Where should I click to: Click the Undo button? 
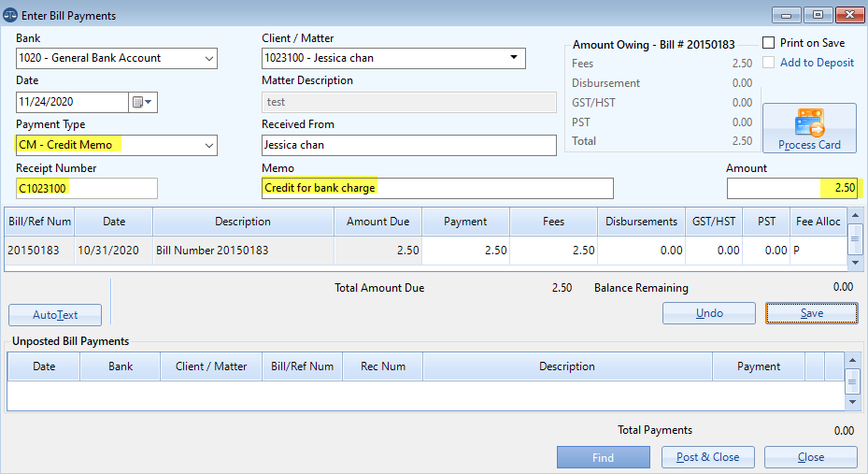tap(709, 313)
